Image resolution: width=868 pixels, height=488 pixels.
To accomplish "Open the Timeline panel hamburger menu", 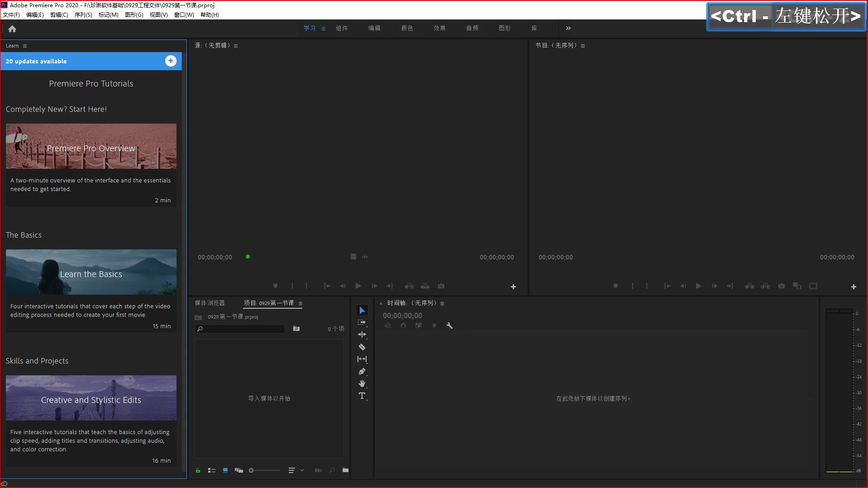I will [442, 303].
